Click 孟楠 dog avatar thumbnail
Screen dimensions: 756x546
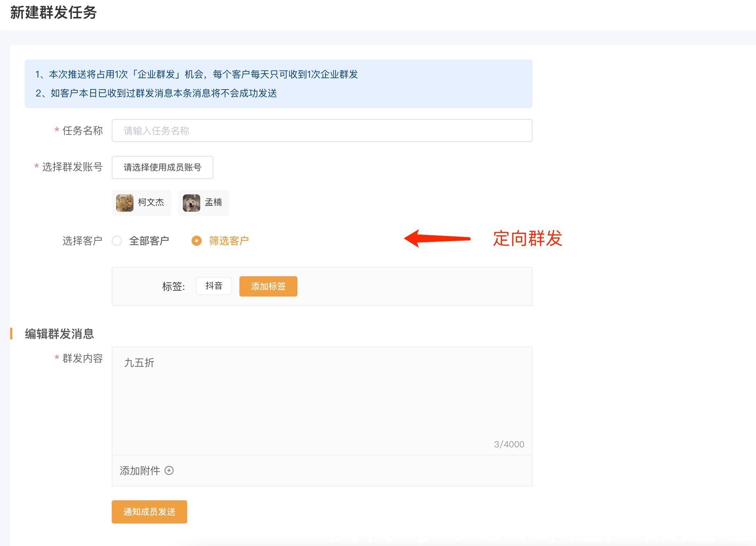tap(192, 203)
